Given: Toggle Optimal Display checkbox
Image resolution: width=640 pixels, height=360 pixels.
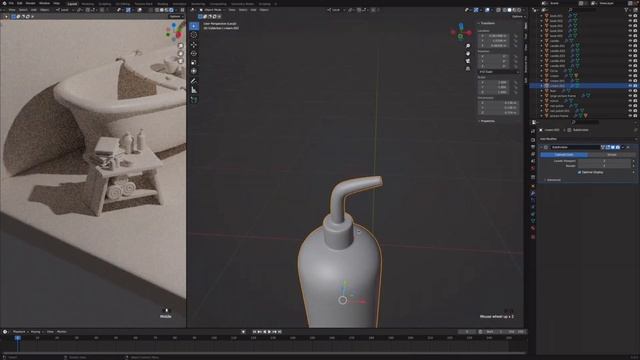Looking at the screenshot, I should 579,172.
